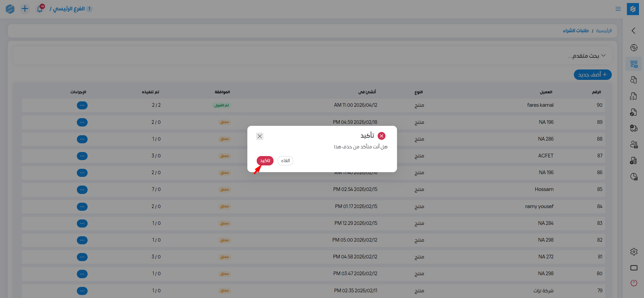Open the settings gear icon in sidebar

click(634, 252)
